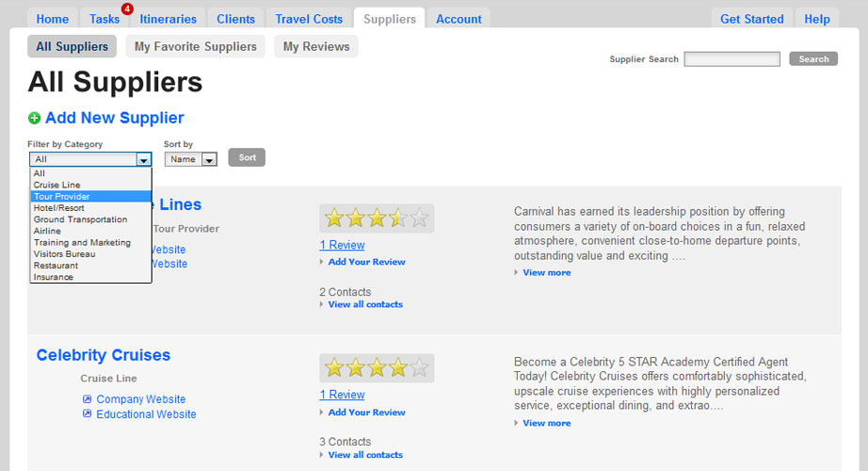Image resolution: width=868 pixels, height=471 pixels.
Task: Click View more under Carnival description
Action: (547, 272)
